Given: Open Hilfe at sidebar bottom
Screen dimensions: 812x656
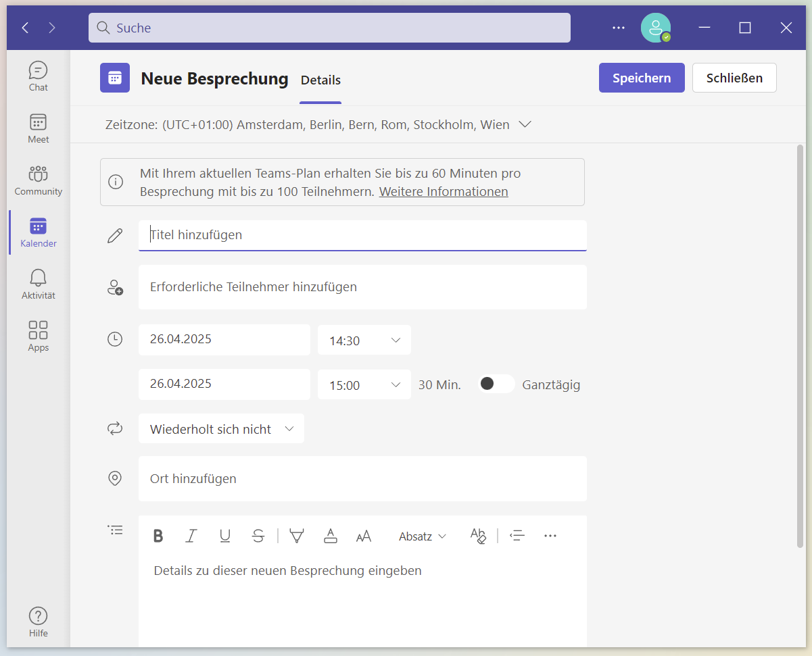Looking at the screenshot, I should click(x=39, y=622).
